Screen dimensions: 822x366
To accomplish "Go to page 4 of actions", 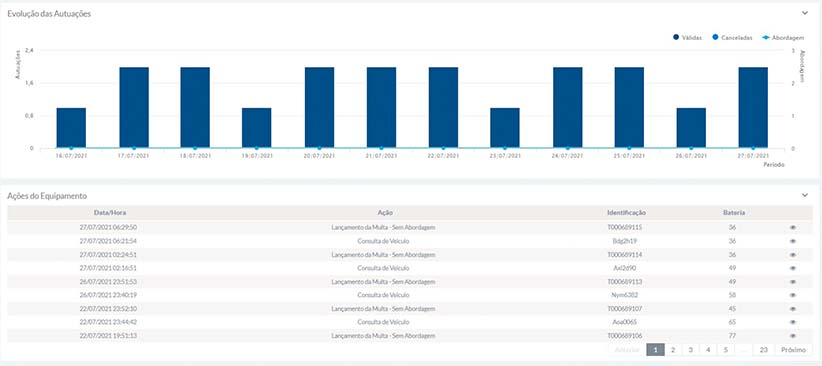I will click(708, 350).
